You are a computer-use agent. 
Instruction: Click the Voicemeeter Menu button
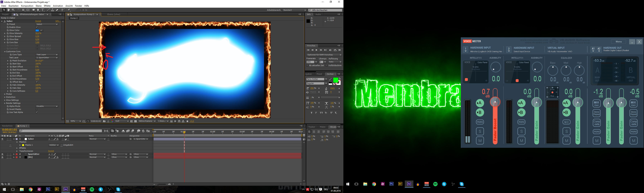(x=618, y=42)
